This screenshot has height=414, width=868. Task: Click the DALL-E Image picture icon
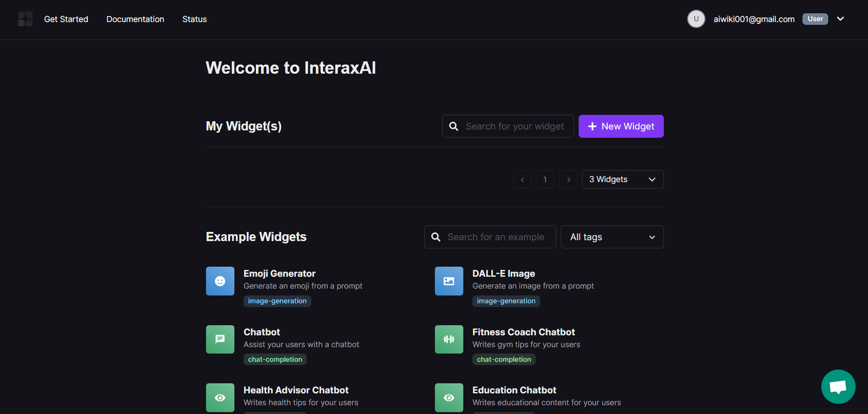449,281
